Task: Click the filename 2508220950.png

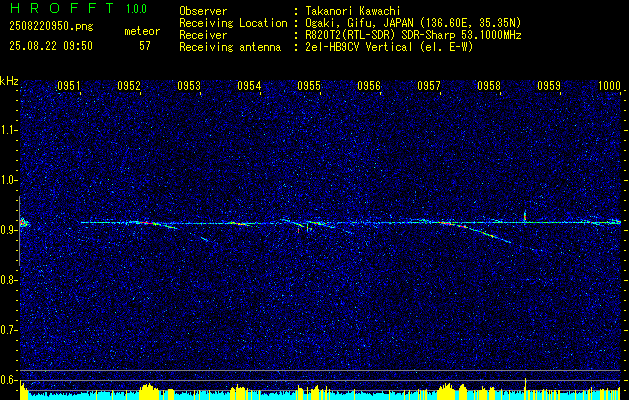Action: tap(51, 27)
